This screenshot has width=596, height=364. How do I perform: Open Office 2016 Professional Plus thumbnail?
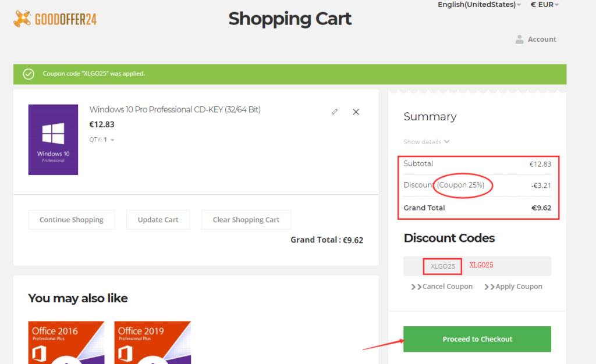(66, 342)
